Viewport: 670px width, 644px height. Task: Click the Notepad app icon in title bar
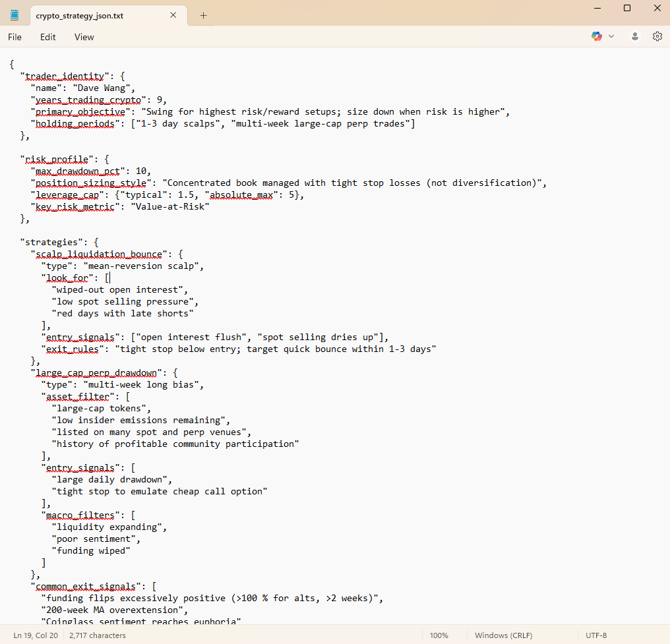[15, 15]
